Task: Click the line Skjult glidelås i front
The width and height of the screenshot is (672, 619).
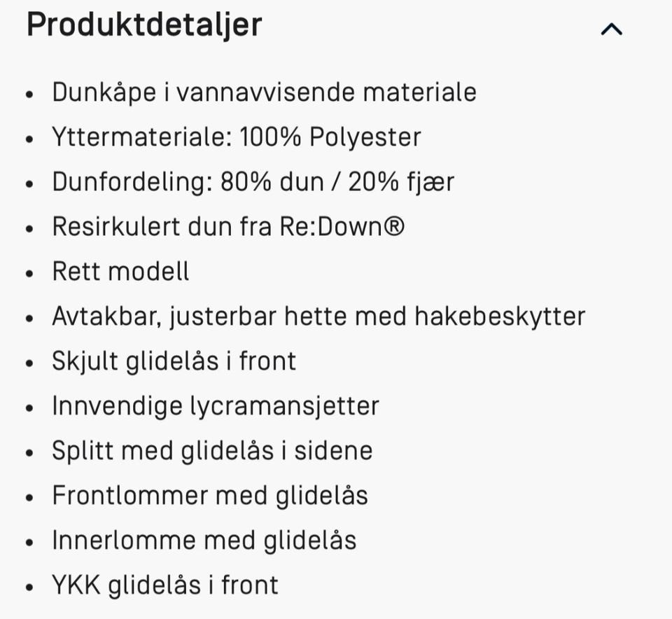Action: coord(174,361)
